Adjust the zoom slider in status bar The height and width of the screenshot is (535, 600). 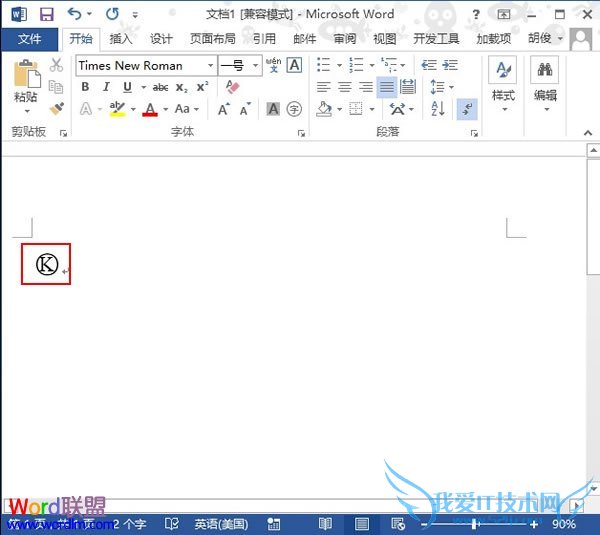(475, 524)
